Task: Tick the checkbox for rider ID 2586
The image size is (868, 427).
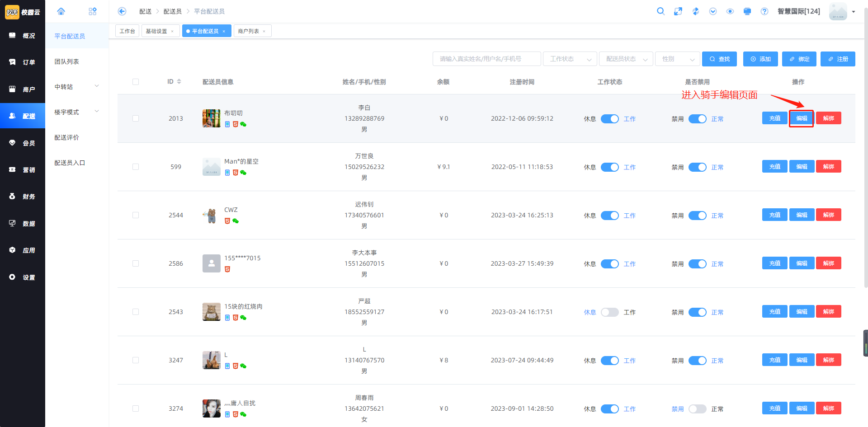Action: pos(136,263)
